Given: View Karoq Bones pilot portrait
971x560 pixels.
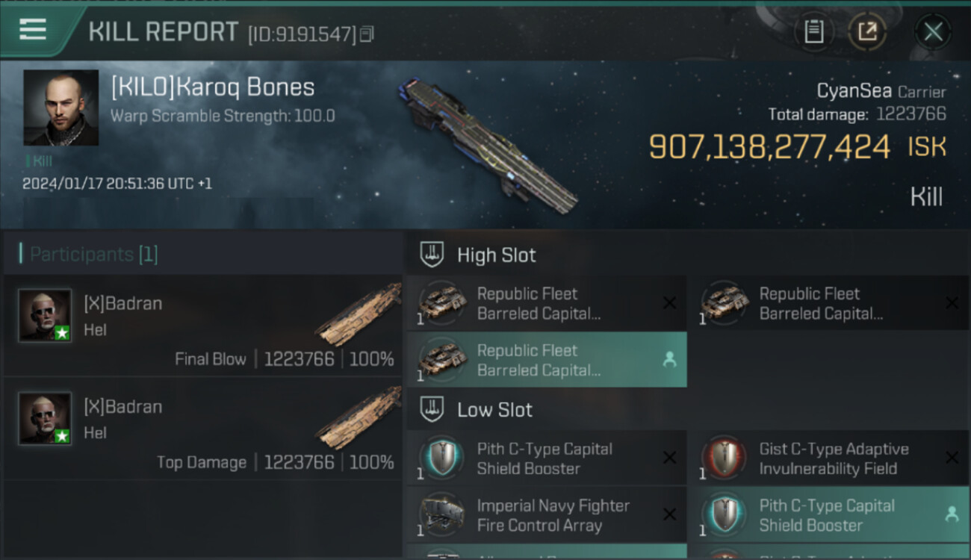Looking at the screenshot, I should [61, 108].
